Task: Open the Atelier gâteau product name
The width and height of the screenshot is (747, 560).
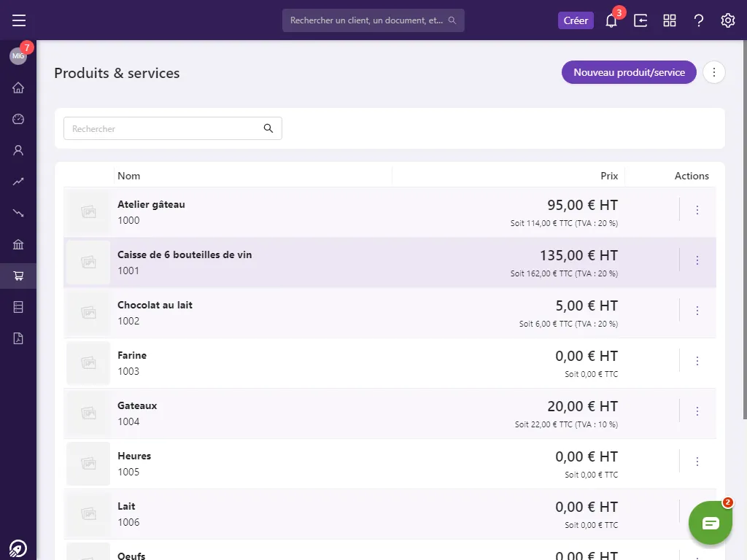Action: point(151,204)
